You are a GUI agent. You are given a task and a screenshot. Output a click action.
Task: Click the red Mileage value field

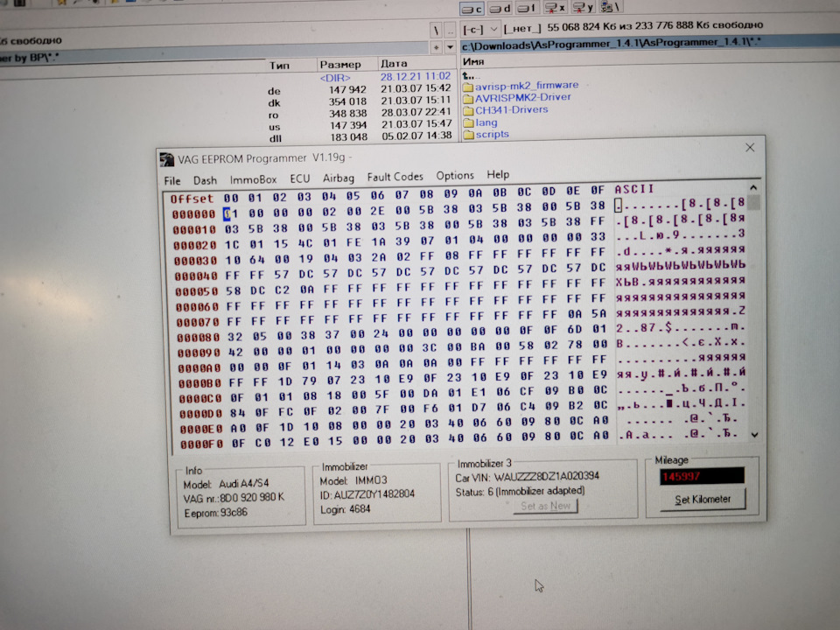(702, 476)
